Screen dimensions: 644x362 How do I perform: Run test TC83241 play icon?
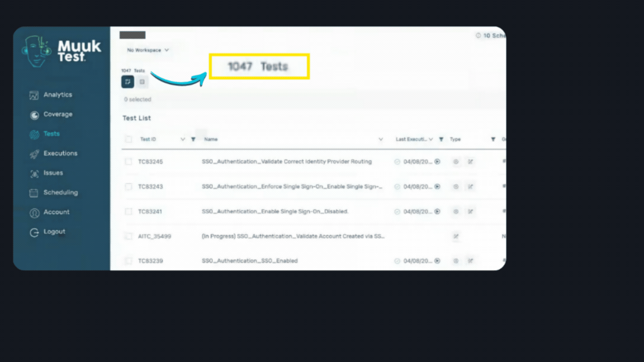tap(437, 211)
